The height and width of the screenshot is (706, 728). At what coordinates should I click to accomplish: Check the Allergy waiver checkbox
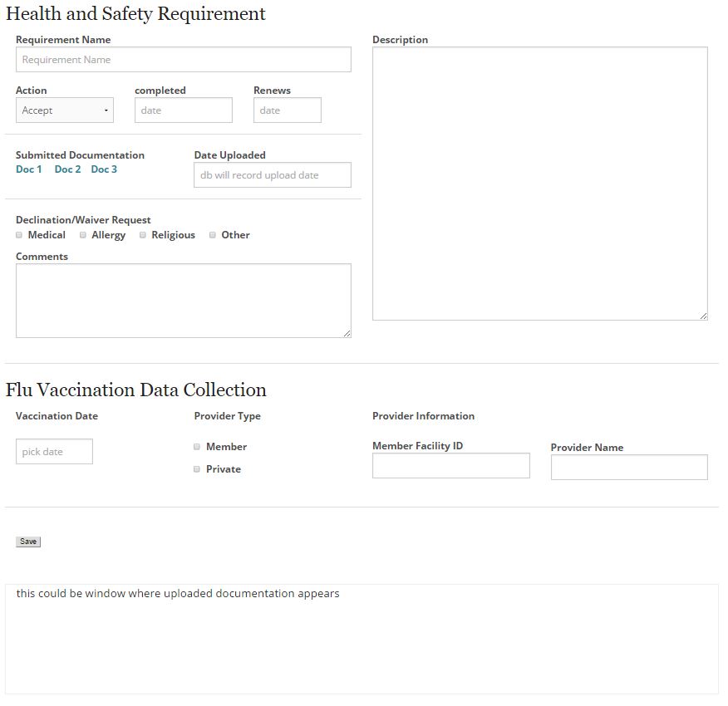point(83,235)
